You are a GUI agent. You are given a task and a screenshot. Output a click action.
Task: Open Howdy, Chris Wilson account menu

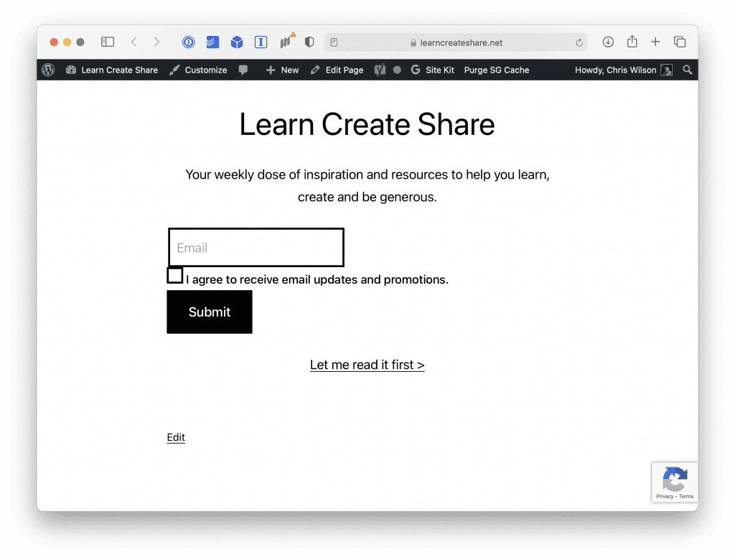624,70
